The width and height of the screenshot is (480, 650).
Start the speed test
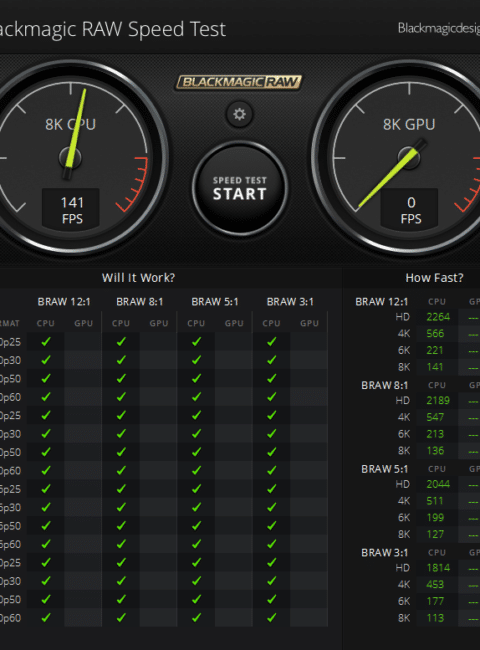(x=240, y=189)
